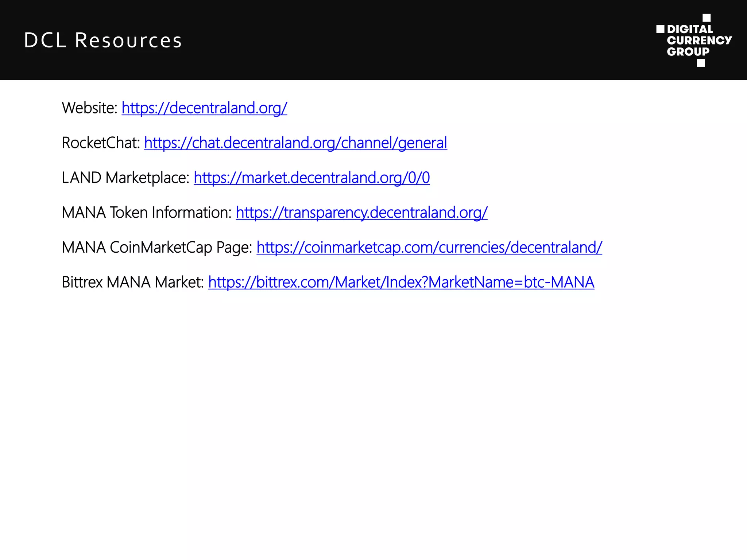Viewport: 747px width, 560px height.
Task: Follow the market.decentraland.org LAND Marketplace link
Action: tap(311, 178)
